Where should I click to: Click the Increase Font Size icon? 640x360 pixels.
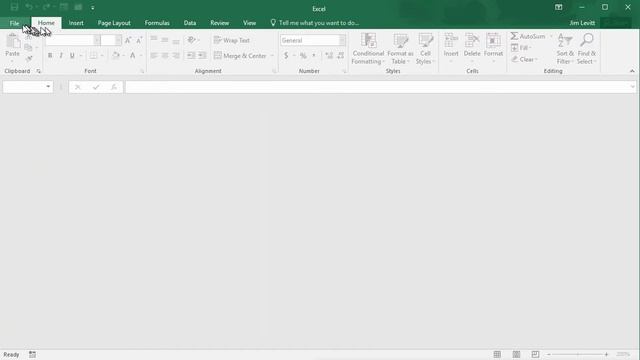[128, 40]
